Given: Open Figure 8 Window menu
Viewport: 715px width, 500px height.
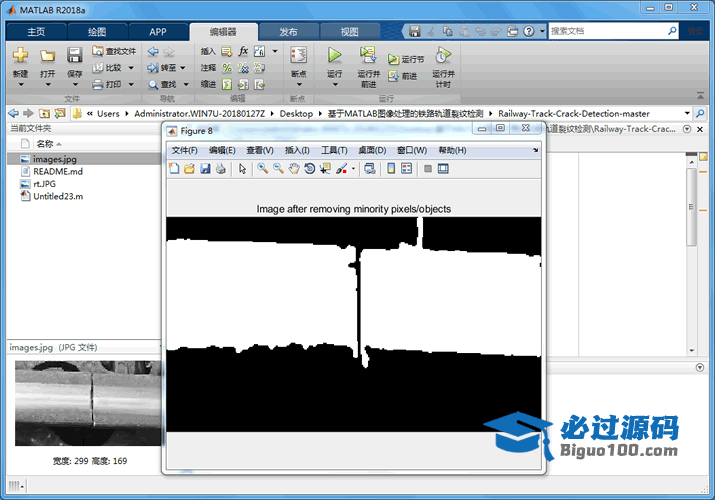Looking at the screenshot, I should point(412,150).
